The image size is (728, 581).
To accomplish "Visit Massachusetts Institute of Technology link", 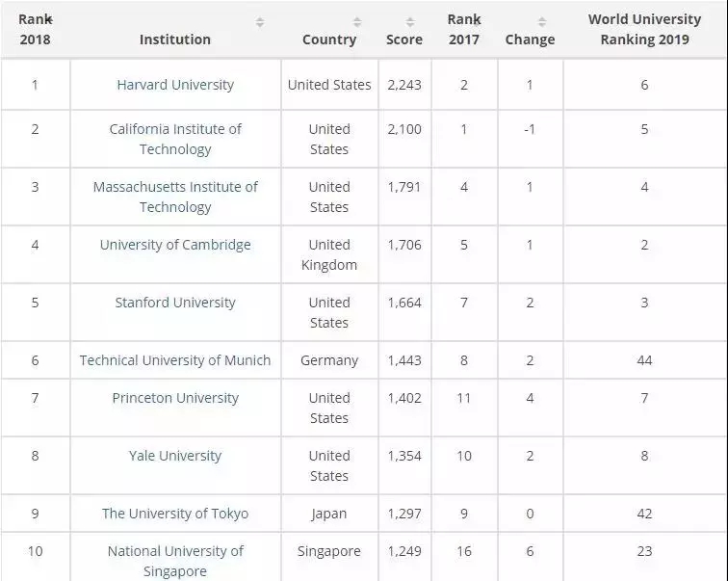I will (175, 197).
